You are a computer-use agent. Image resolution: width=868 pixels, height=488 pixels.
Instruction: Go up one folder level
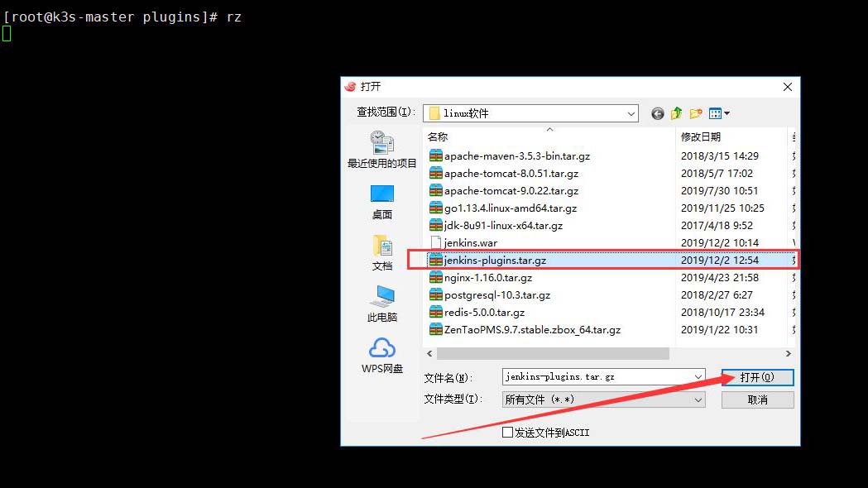pos(677,113)
